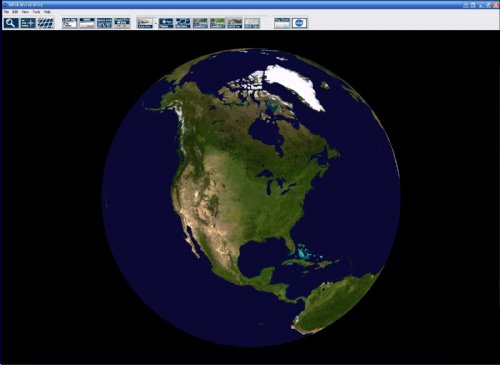Click the first layer icon after the grid tool

point(69,23)
